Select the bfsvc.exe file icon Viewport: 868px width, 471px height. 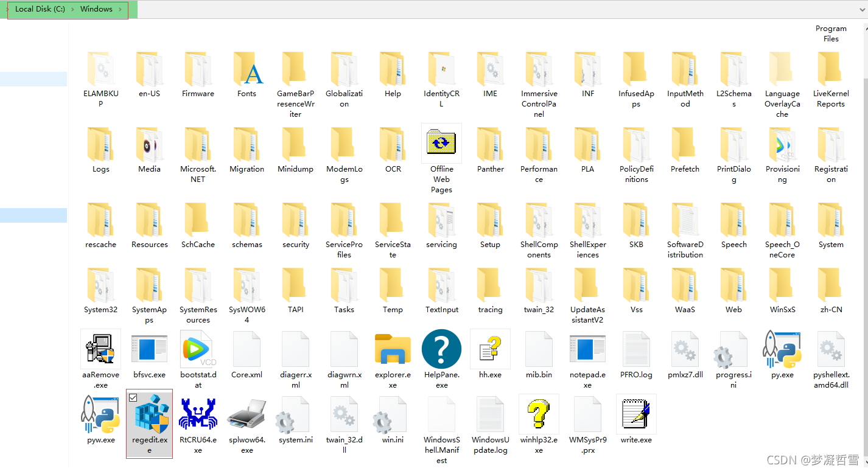pyautogui.click(x=149, y=349)
